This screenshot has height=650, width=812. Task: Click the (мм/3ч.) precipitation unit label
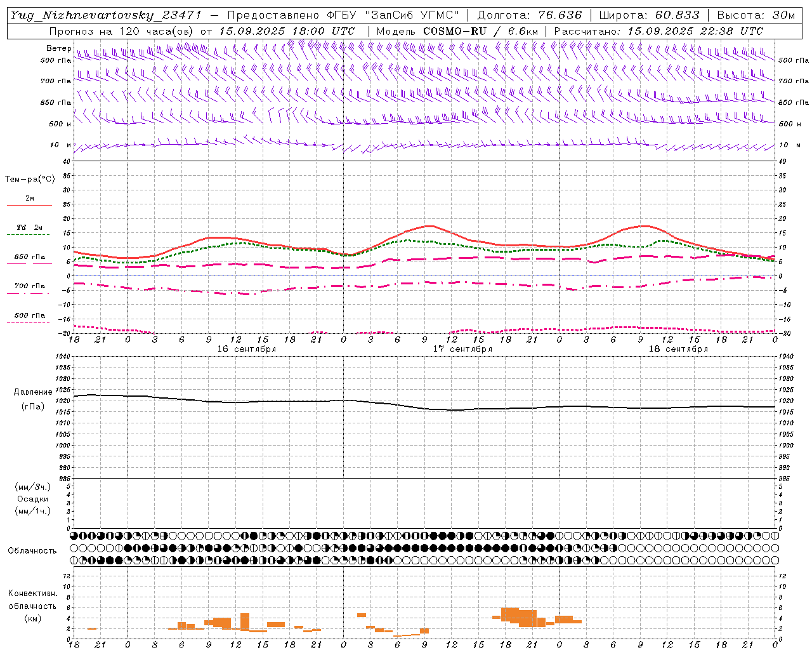[33, 487]
